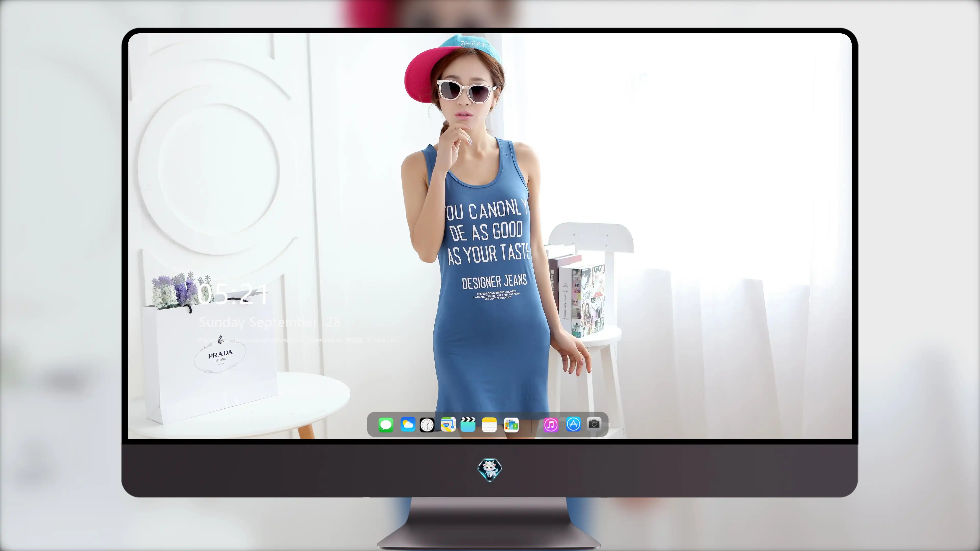Open the App Store dock icon
Screen dimensions: 980x551
(573, 424)
